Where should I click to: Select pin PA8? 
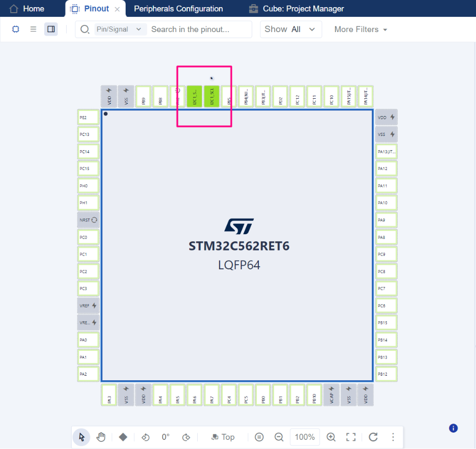(x=386, y=237)
